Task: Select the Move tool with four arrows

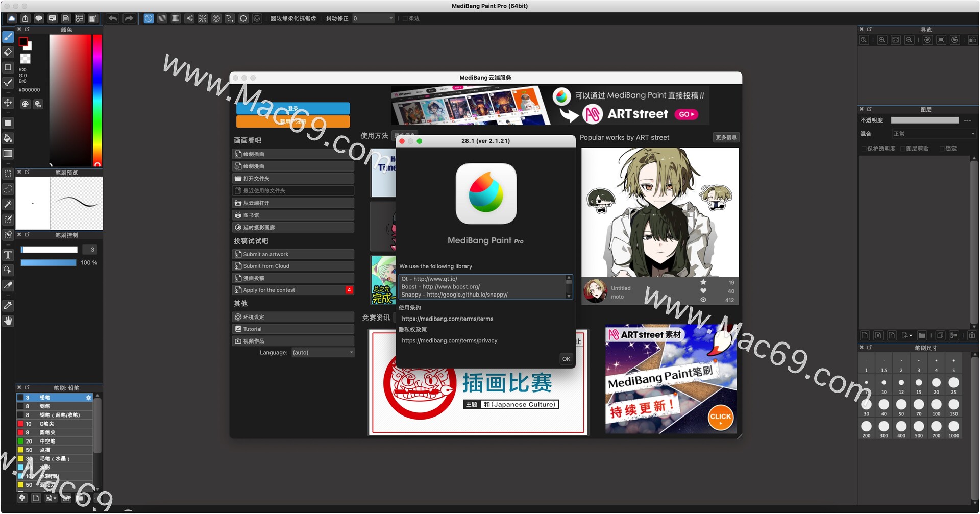Action: (x=8, y=103)
